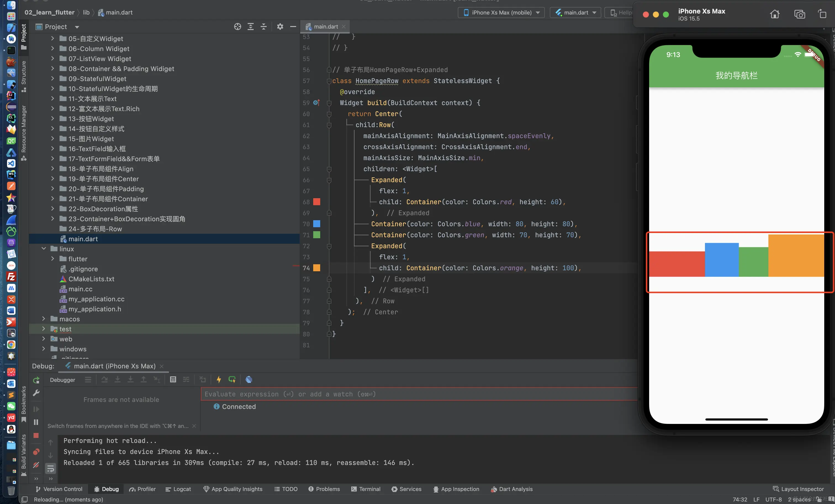Screen dimensions: 835x504
Task: Open the Profiler tool window
Action: (x=142, y=489)
